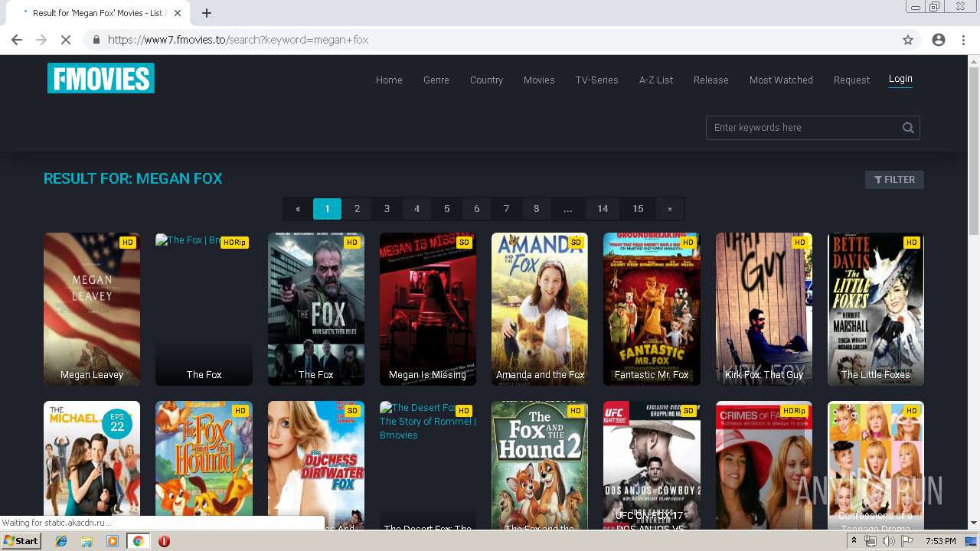Screen dimensions: 980x551
Task: Open the A-Z List page
Action: point(656,80)
